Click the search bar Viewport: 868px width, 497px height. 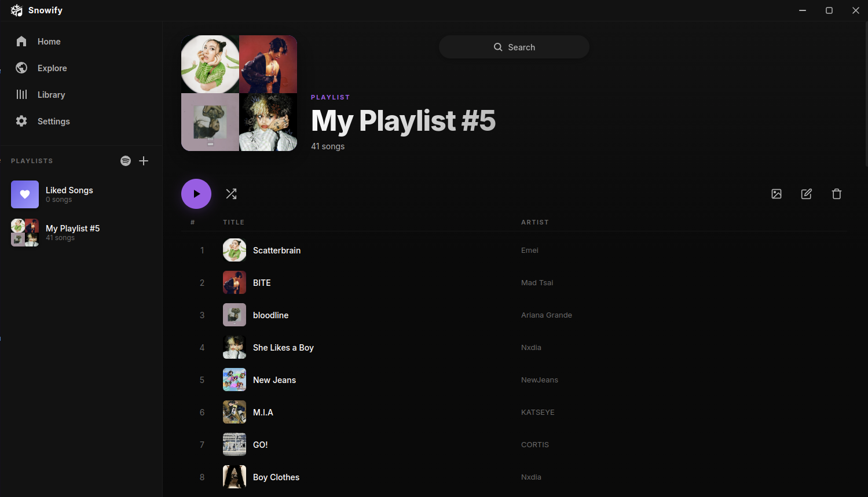click(x=514, y=47)
